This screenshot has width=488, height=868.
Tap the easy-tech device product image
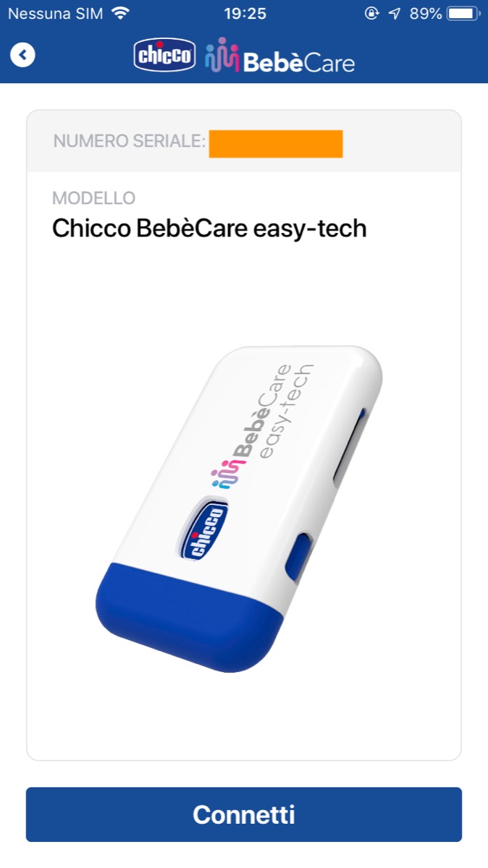[x=239, y=509]
